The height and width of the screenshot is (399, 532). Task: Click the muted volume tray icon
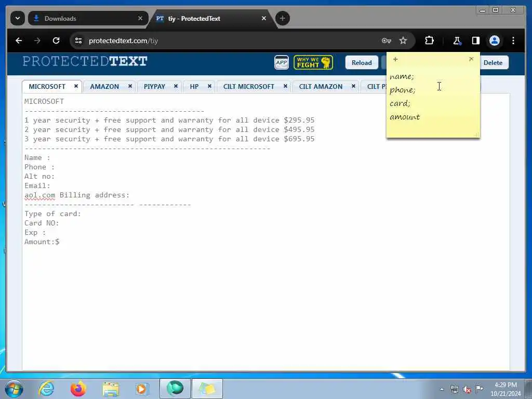click(x=467, y=390)
